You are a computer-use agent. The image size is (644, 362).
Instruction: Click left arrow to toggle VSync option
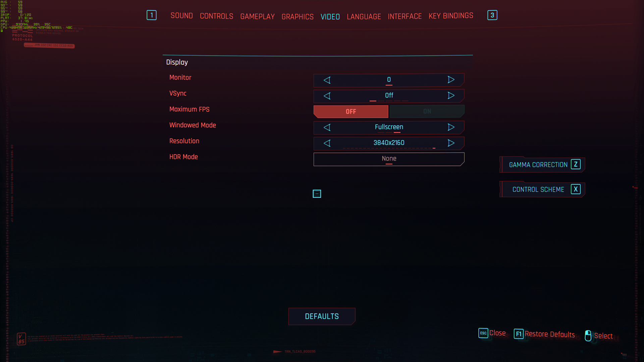(327, 96)
